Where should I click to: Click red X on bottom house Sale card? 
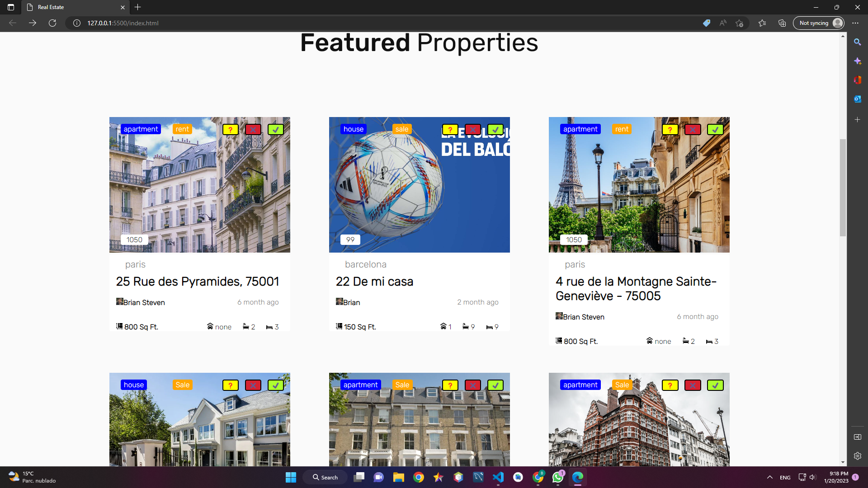[253, 385]
